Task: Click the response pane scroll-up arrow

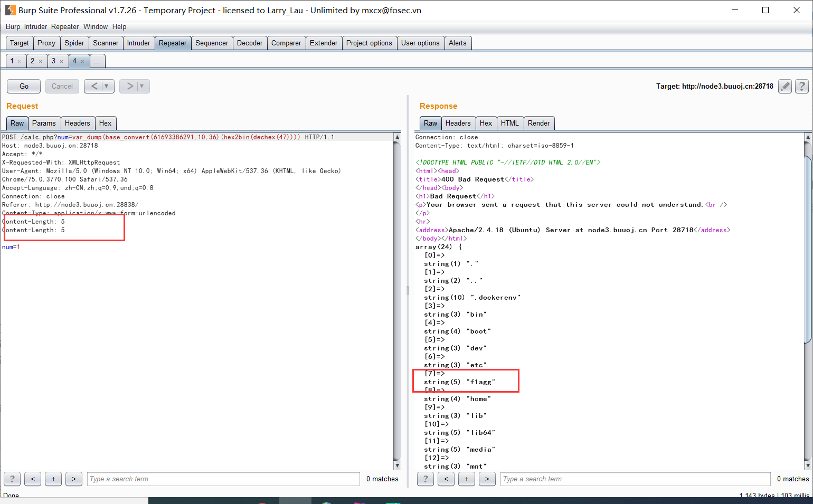Action: tap(808, 137)
